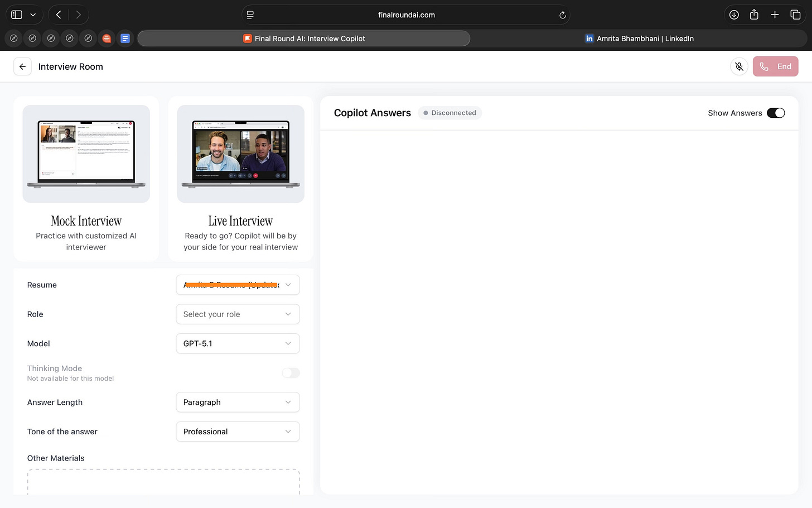
Task: Select the Live Interview card
Action: (241, 179)
